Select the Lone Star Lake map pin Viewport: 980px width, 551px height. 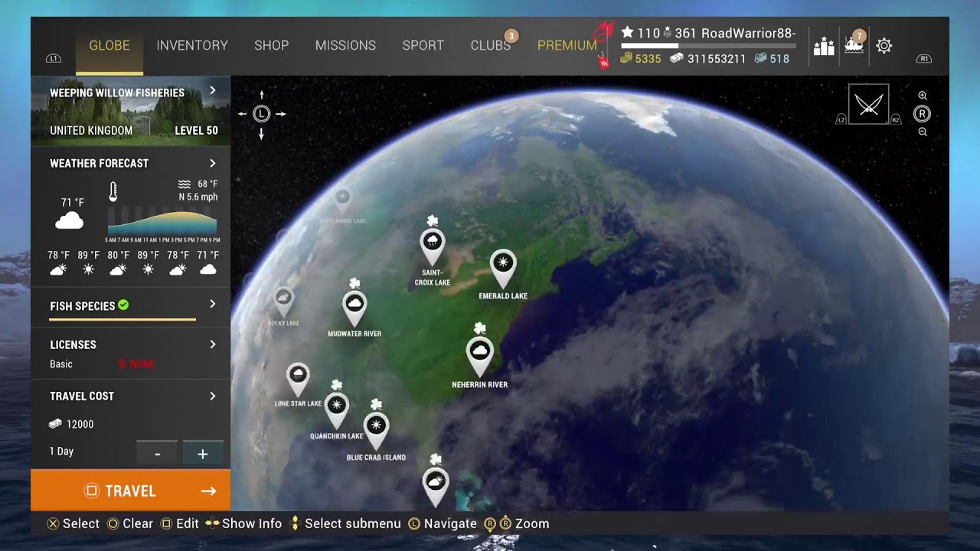coord(298,379)
